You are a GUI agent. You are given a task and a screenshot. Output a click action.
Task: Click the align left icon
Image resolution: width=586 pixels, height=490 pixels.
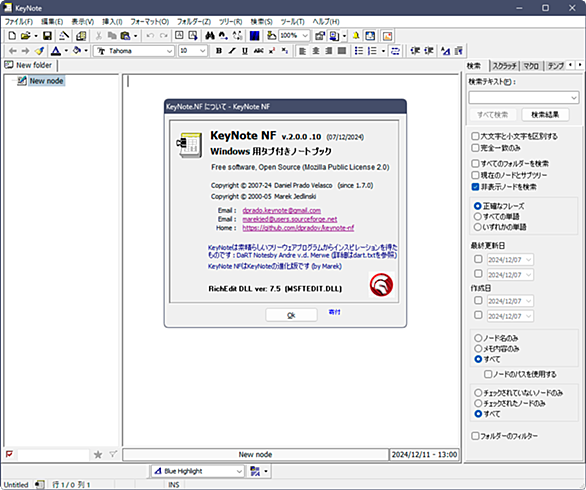302,51
